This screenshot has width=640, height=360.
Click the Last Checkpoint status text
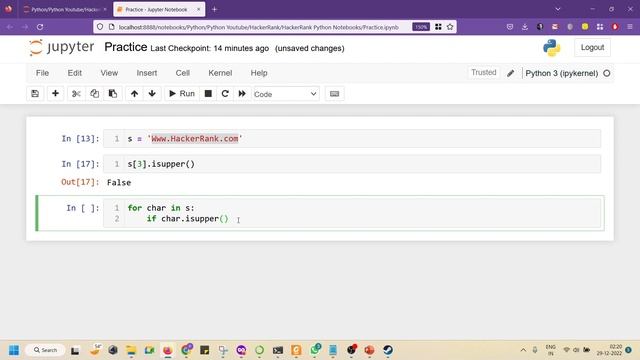pos(209,49)
